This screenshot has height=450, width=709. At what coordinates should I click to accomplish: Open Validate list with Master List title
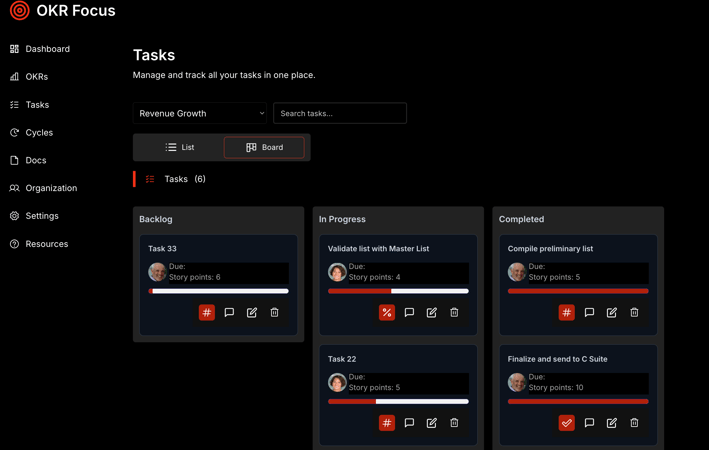tap(378, 249)
